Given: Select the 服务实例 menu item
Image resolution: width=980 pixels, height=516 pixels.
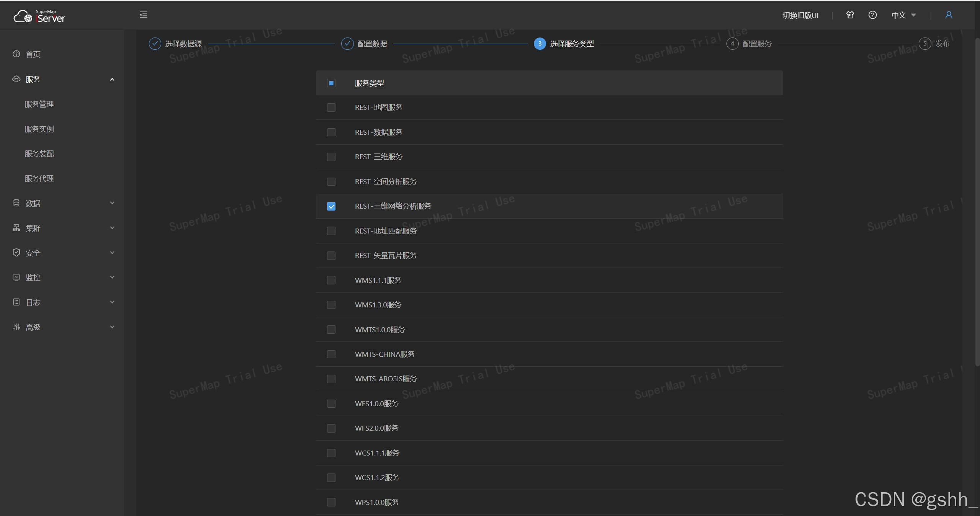Looking at the screenshot, I should click(39, 129).
